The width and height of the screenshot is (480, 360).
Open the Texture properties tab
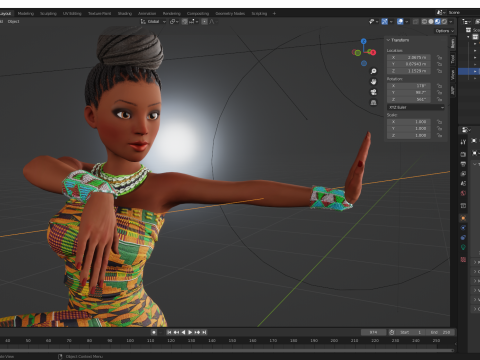coord(463,259)
